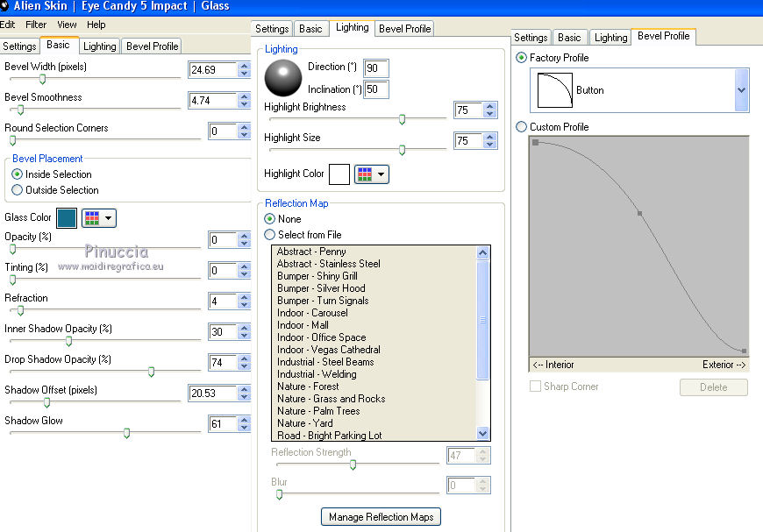This screenshot has height=532, width=763.
Task: Increase Highlight Brightness with the up arrow
Action: click(489, 106)
